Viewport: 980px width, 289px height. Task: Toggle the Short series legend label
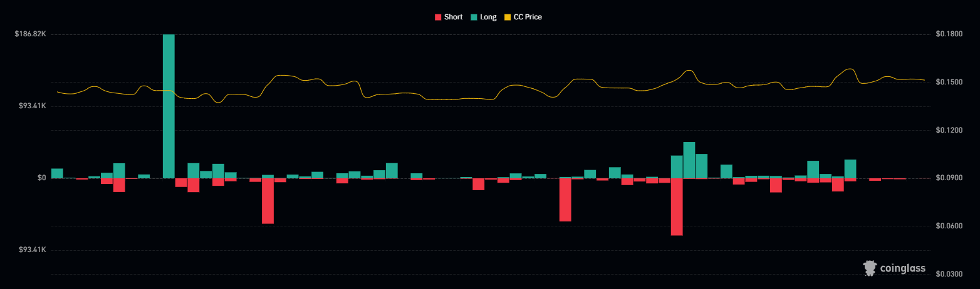tap(453, 17)
